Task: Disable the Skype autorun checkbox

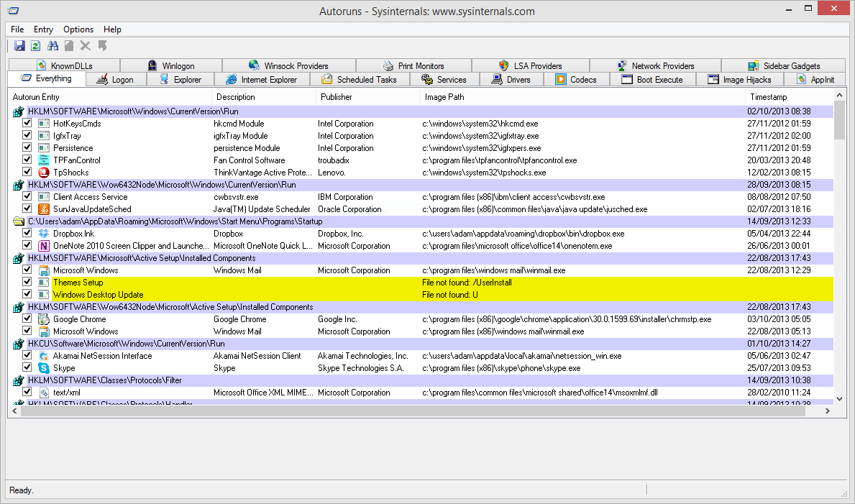Action: pos(27,367)
